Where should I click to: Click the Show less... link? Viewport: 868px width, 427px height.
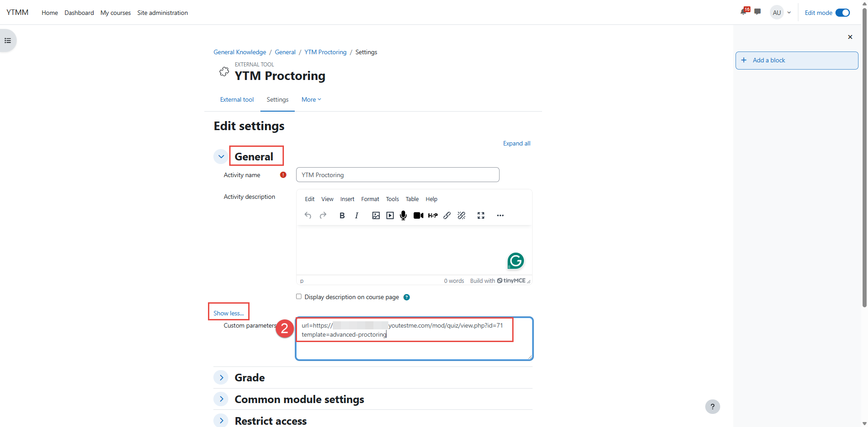coord(229,313)
